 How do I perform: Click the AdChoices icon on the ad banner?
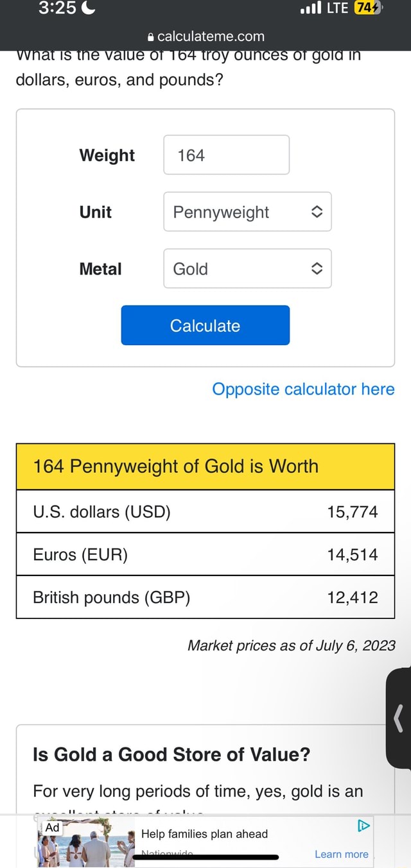coord(364,827)
